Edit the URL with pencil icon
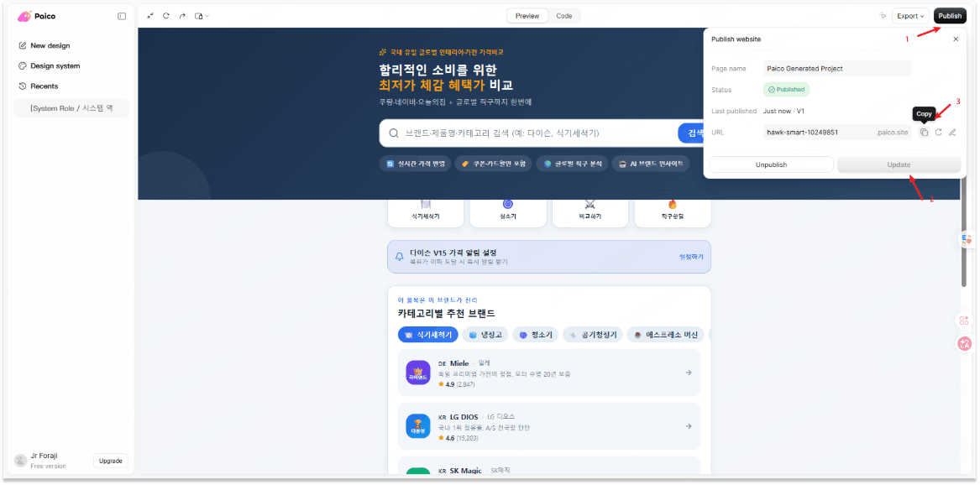Viewport: 980px width, 485px height. tap(952, 133)
